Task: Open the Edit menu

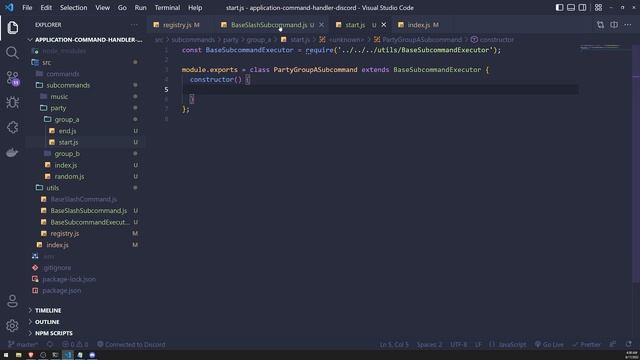Action: [x=46, y=8]
